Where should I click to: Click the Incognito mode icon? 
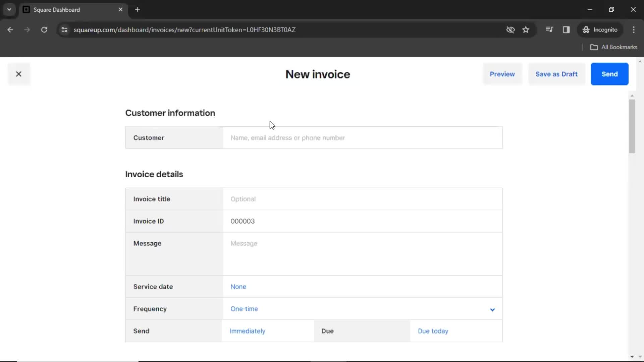tap(586, 29)
